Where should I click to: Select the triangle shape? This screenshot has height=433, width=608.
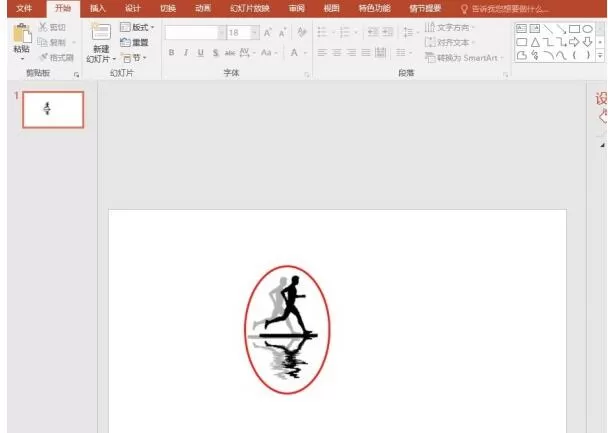tap(535, 42)
